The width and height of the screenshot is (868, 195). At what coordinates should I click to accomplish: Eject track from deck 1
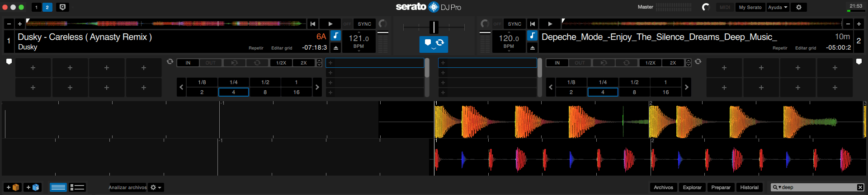pyautogui.click(x=335, y=48)
